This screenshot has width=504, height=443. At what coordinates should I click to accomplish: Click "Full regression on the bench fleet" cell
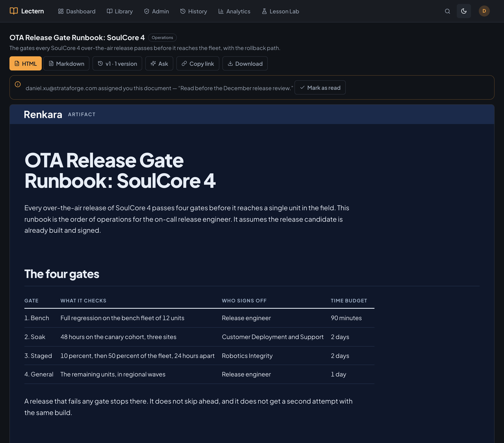click(x=122, y=318)
